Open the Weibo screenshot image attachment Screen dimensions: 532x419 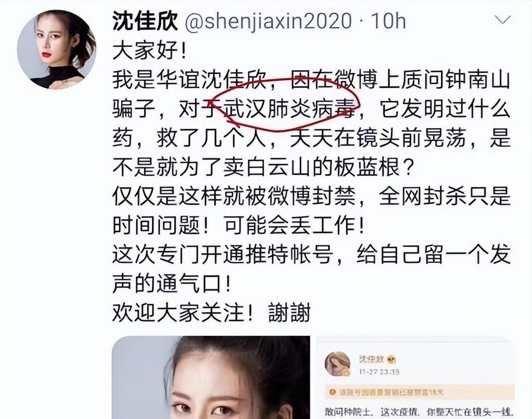click(x=415, y=378)
